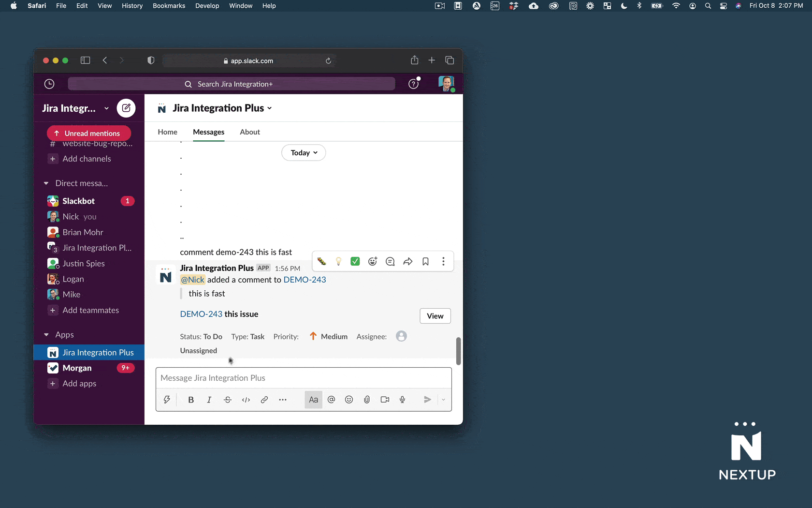Screen dimensions: 812x508
Task: Toggle italic formatting in composer
Action: point(209,400)
